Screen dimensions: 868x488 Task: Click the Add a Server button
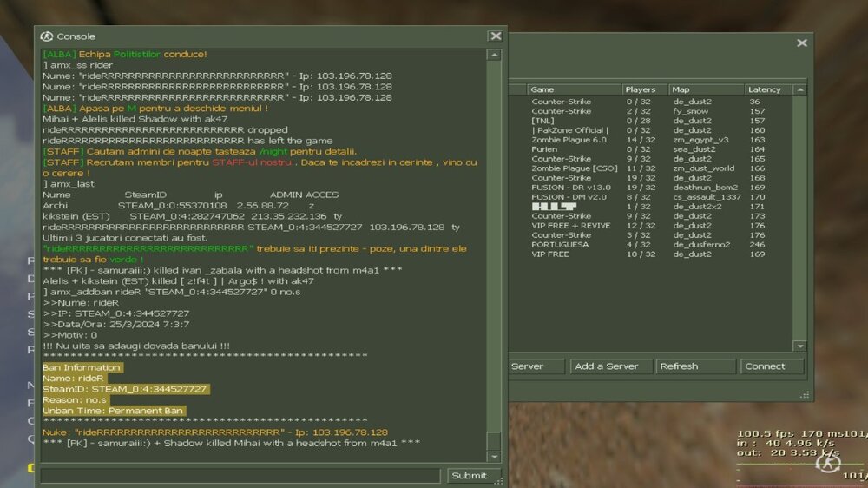(x=607, y=366)
